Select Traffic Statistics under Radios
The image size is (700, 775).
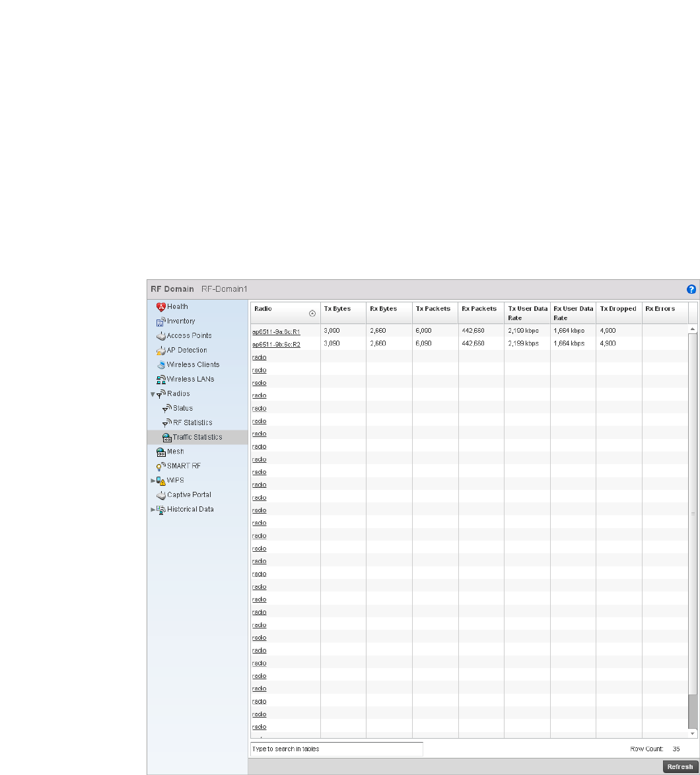(197, 437)
